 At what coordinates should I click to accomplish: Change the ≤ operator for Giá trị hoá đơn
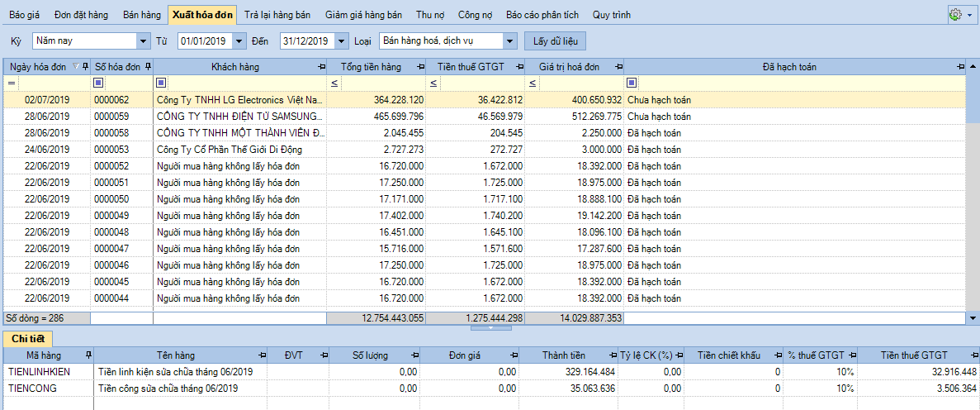532,83
